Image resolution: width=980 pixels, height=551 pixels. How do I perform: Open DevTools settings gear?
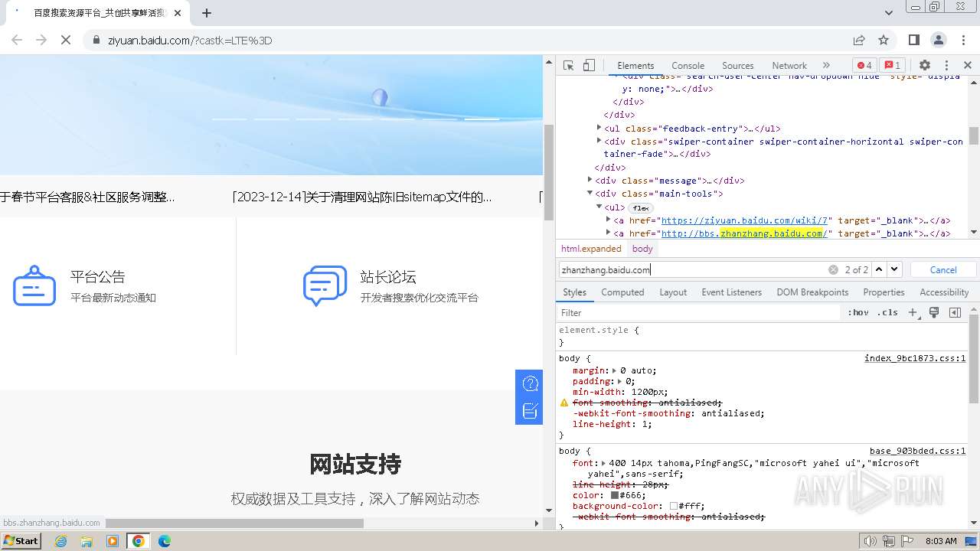click(925, 66)
